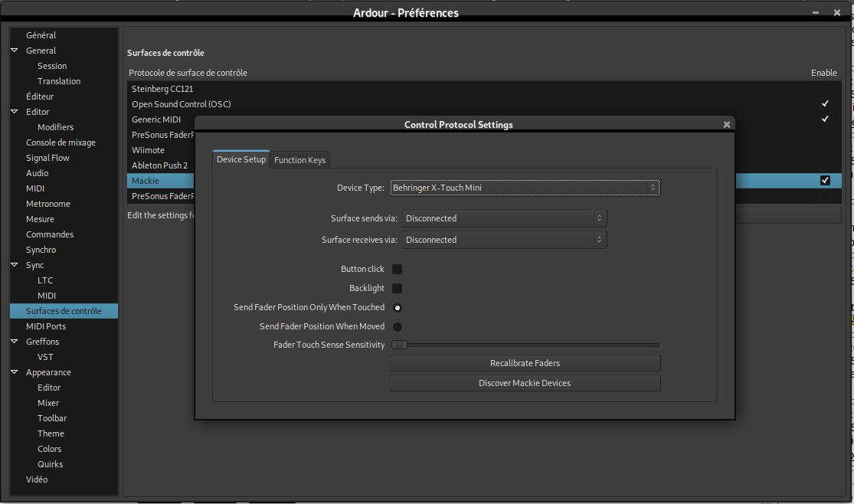Select Send Fader Position When Moved
Image resolution: width=854 pixels, height=504 pixels.
398,327
